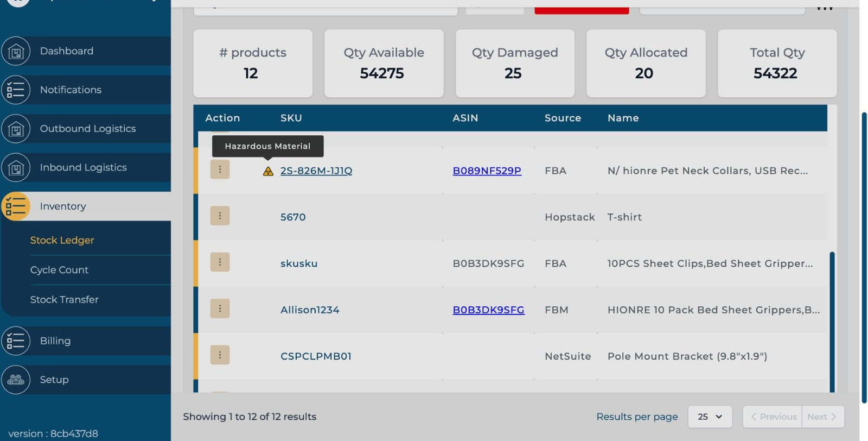Click the Dashboard sidebar icon

click(16, 52)
